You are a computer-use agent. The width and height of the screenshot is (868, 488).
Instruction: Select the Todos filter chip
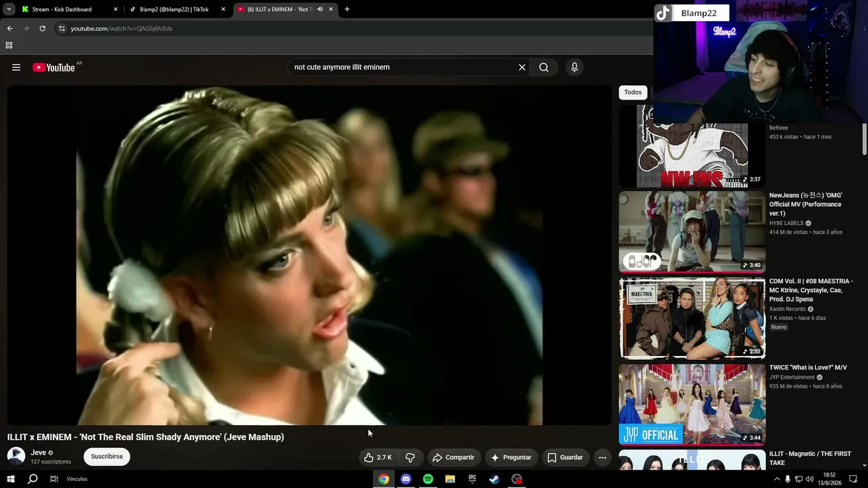(x=633, y=92)
